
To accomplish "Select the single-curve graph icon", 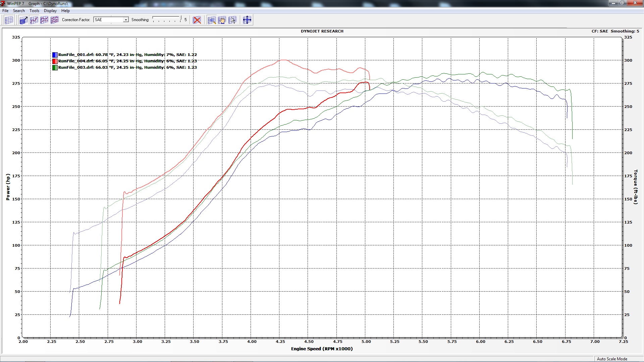I will (34, 20).
